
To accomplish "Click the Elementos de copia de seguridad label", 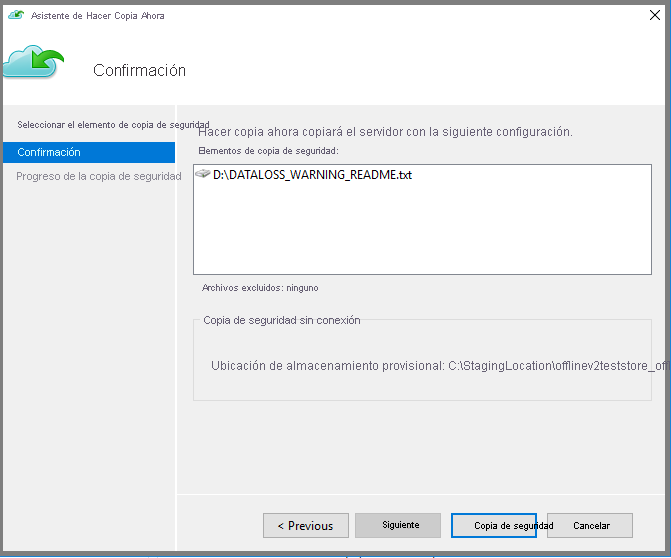I will (268, 151).
